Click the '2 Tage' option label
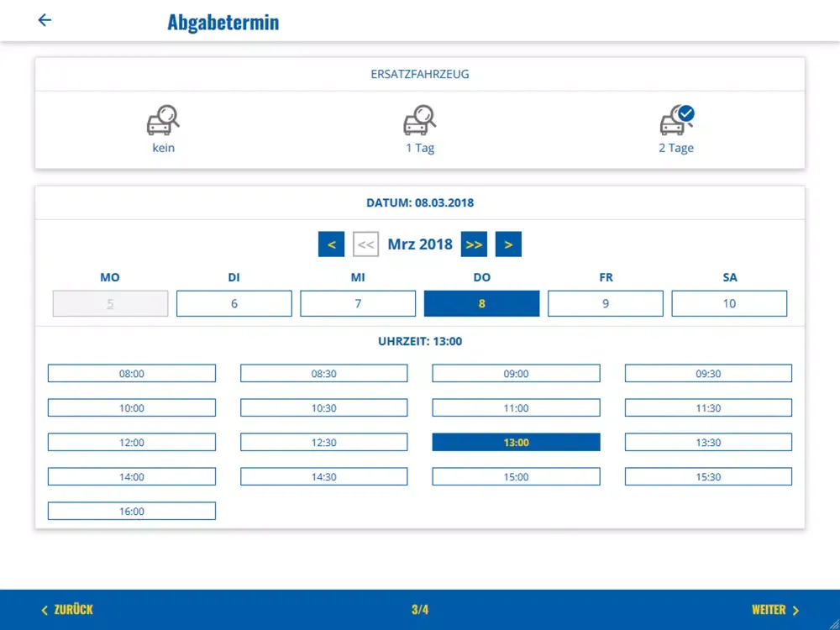The image size is (840, 630). click(x=676, y=148)
